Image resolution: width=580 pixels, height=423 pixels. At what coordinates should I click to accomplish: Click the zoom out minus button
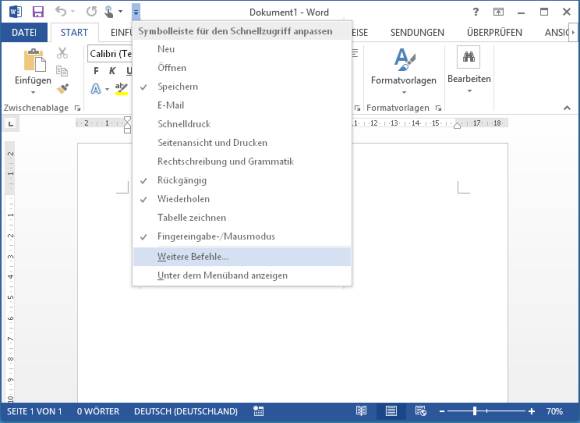(x=442, y=411)
